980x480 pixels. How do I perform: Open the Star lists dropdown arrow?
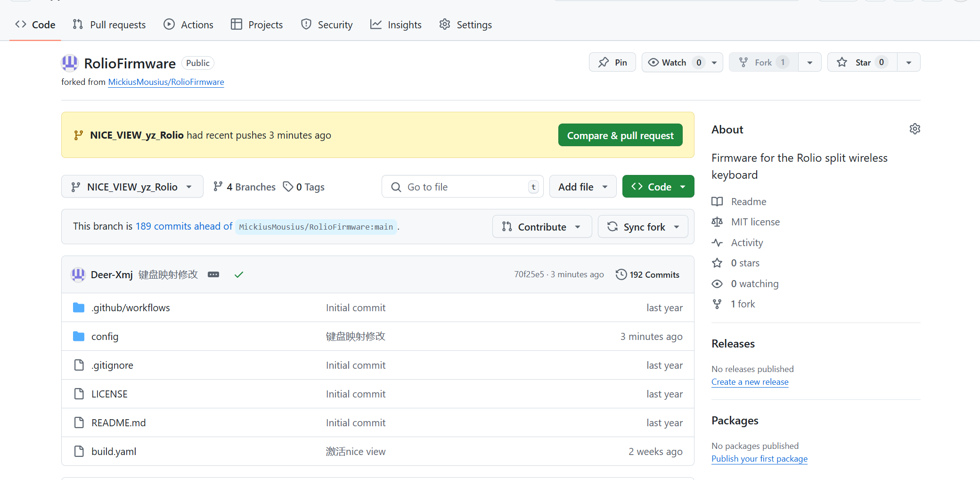click(909, 62)
